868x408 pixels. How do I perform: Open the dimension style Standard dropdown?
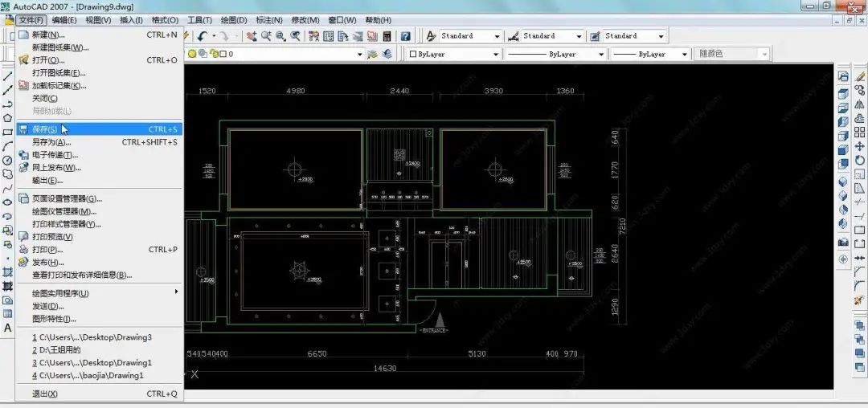(x=579, y=36)
